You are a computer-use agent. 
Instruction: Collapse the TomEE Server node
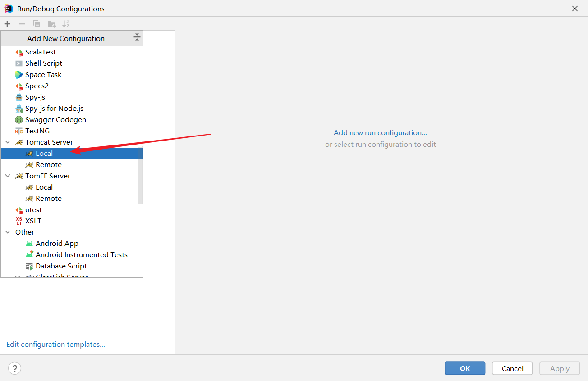tap(8, 176)
